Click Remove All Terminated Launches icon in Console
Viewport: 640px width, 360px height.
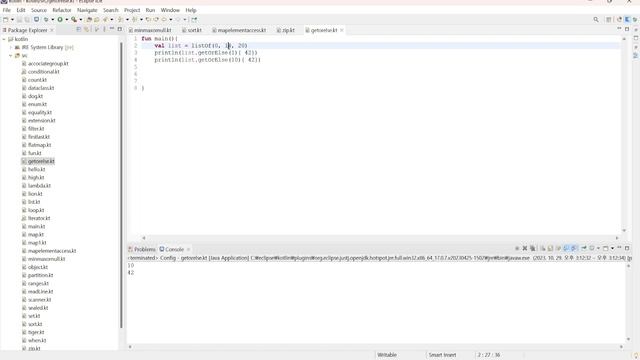point(533,248)
